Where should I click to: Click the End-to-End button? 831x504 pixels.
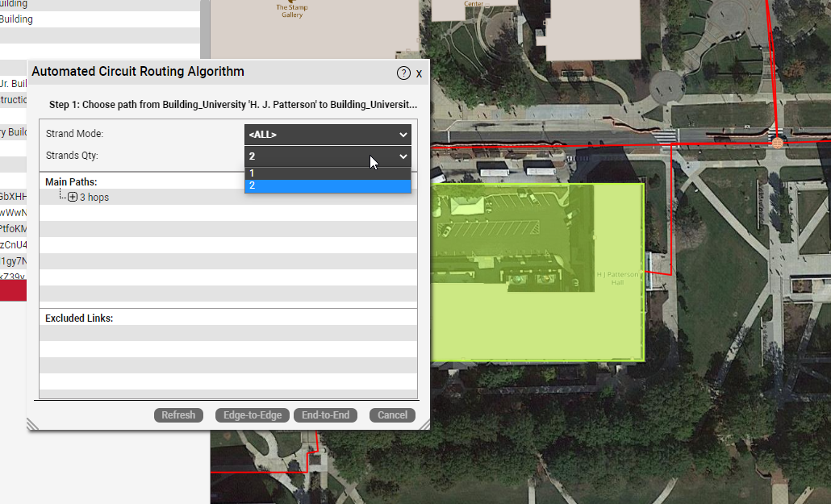pos(325,415)
